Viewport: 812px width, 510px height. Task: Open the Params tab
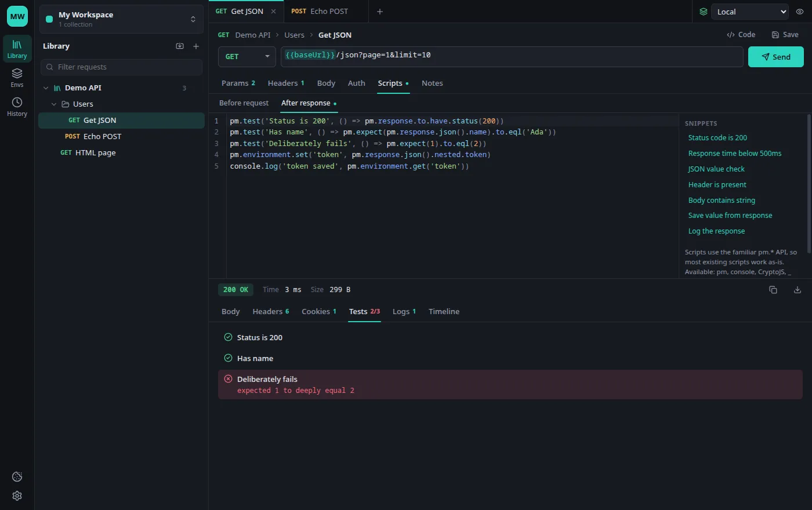[x=238, y=83]
